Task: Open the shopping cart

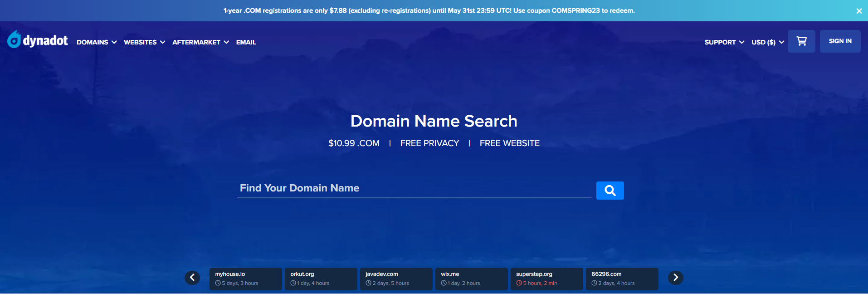Action: click(801, 41)
